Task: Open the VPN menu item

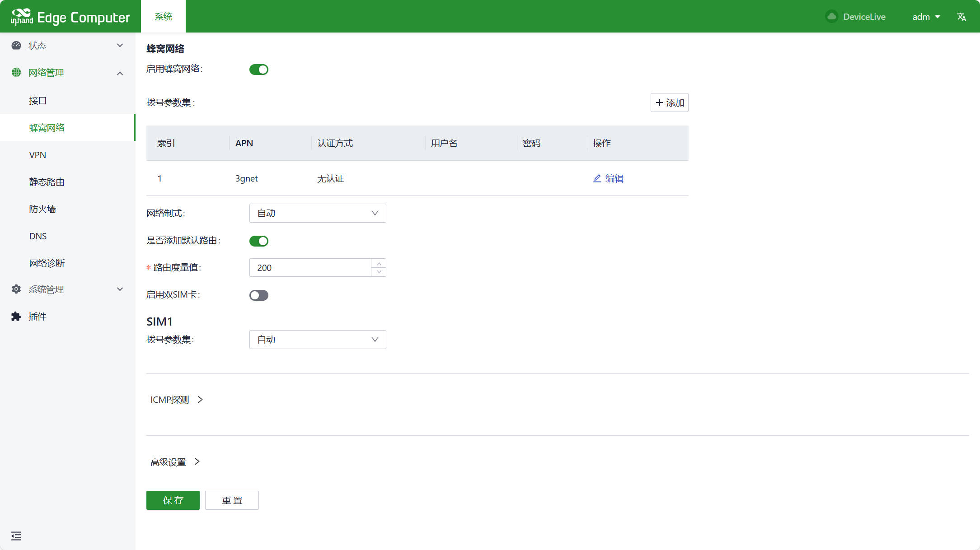Action: (68, 154)
